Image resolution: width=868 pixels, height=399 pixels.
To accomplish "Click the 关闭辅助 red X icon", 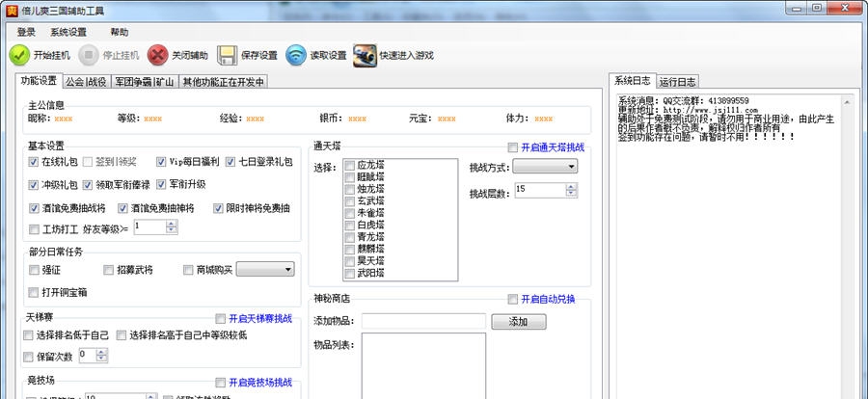I will (158, 55).
